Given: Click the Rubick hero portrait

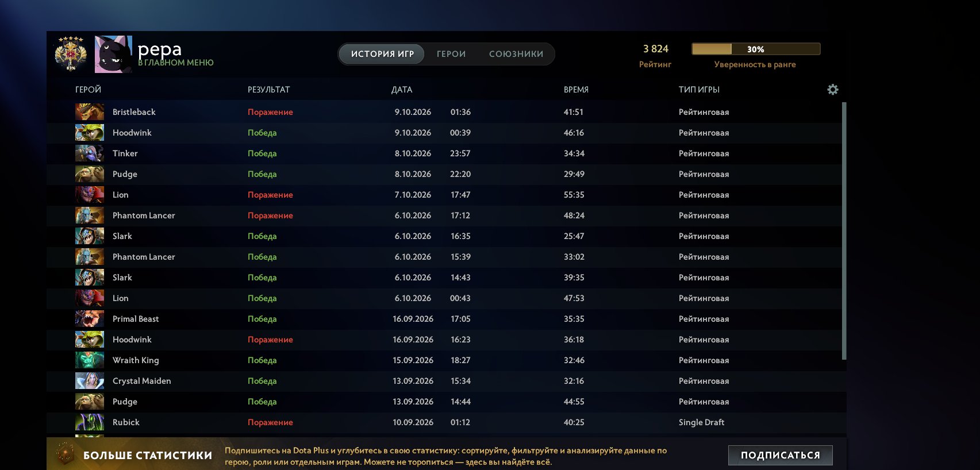Looking at the screenshot, I should click(x=90, y=422).
